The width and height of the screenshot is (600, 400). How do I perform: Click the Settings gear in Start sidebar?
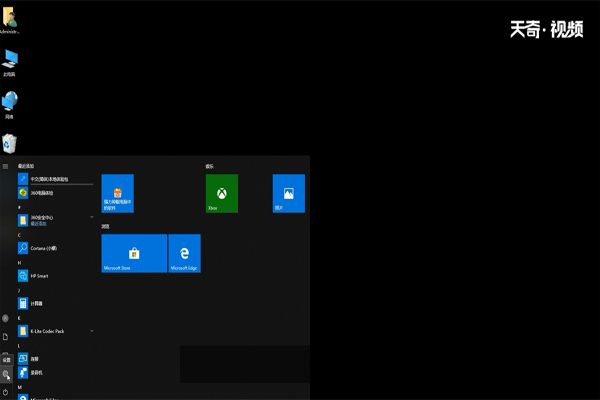5,374
